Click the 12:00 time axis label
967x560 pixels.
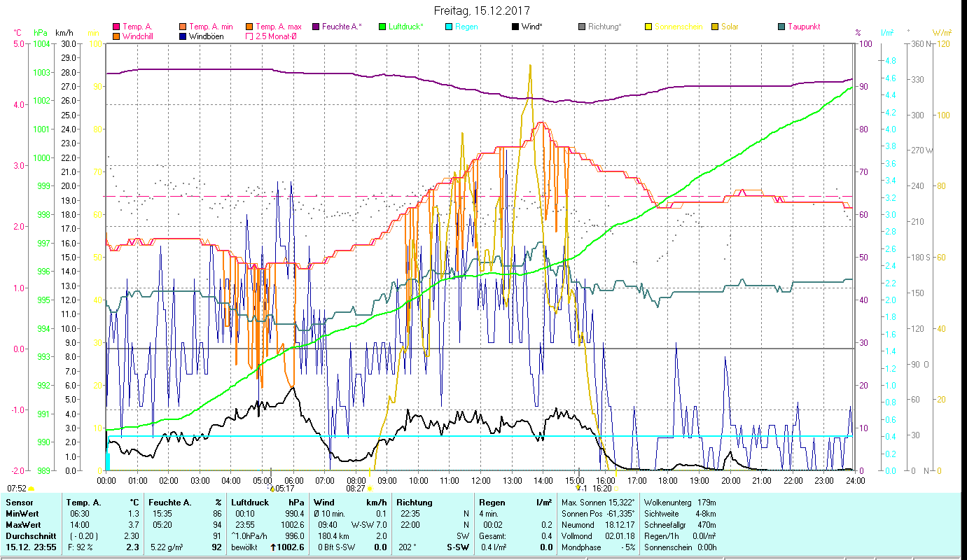[x=481, y=481]
